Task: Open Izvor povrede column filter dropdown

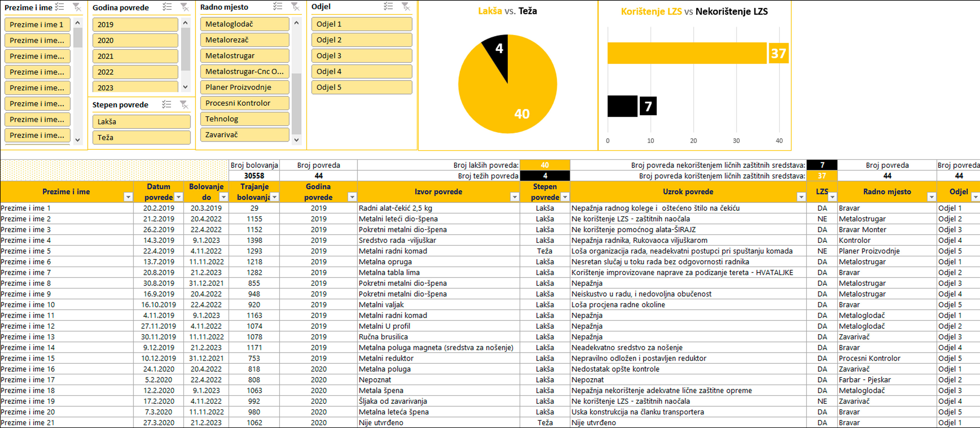Action: (514, 197)
